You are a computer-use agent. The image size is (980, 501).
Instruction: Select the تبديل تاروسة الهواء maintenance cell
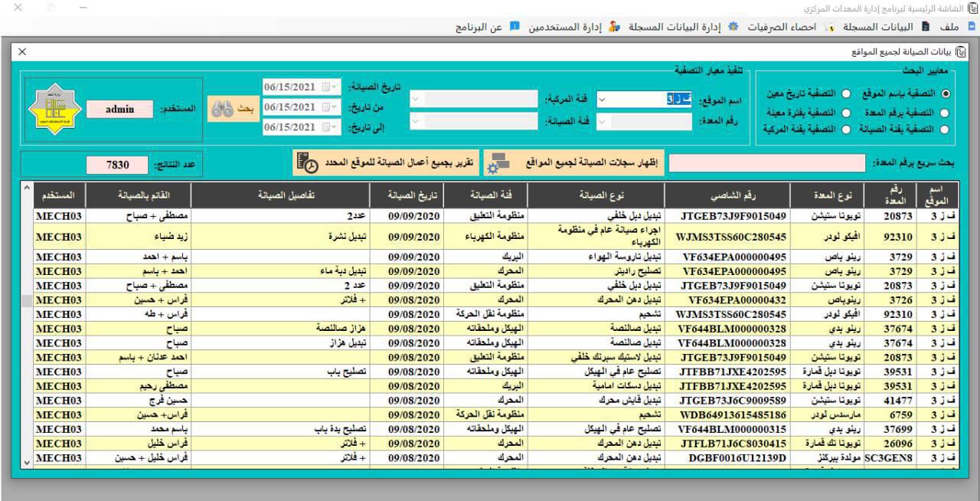click(595, 257)
